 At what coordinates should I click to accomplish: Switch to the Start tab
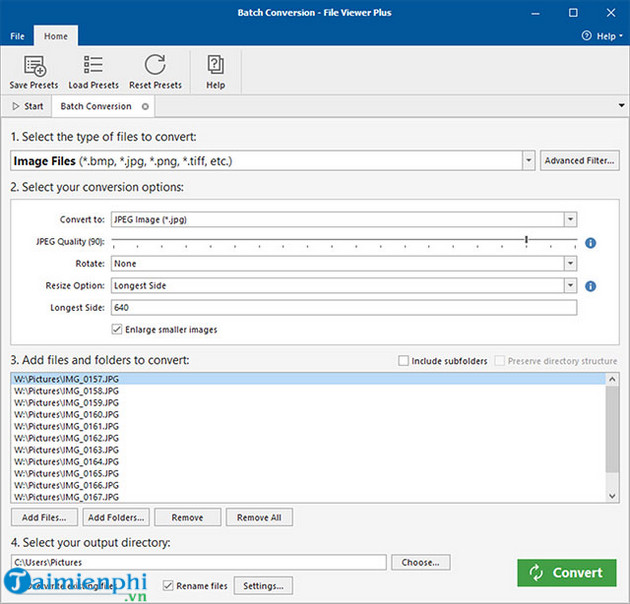(x=28, y=106)
